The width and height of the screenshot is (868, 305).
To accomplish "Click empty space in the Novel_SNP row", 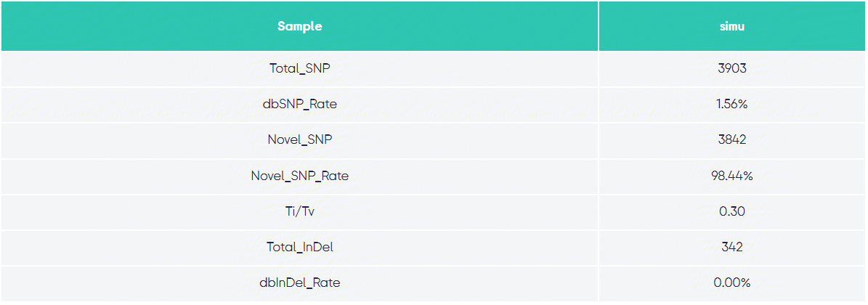I will pyautogui.click(x=471, y=139).
